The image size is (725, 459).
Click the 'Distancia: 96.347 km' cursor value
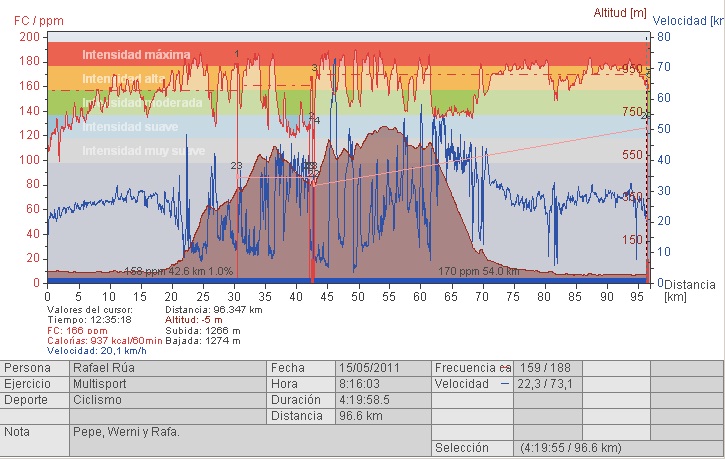coord(214,310)
